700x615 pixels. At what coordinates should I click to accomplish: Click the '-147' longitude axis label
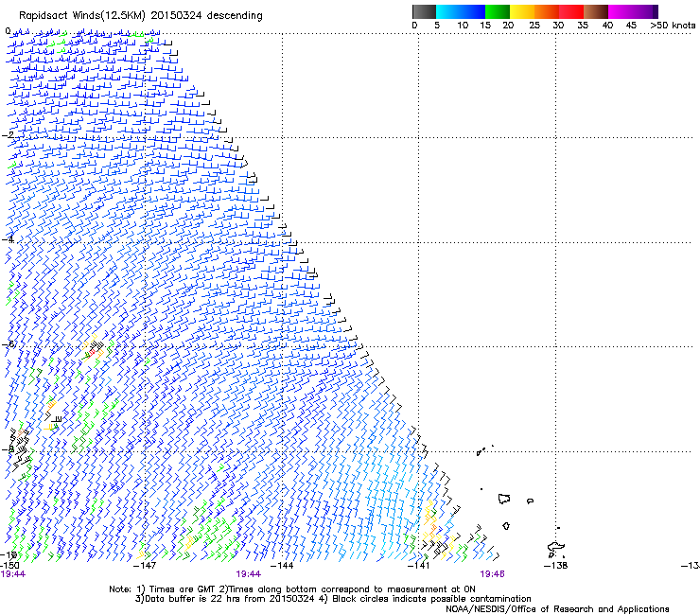click(x=146, y=566)
